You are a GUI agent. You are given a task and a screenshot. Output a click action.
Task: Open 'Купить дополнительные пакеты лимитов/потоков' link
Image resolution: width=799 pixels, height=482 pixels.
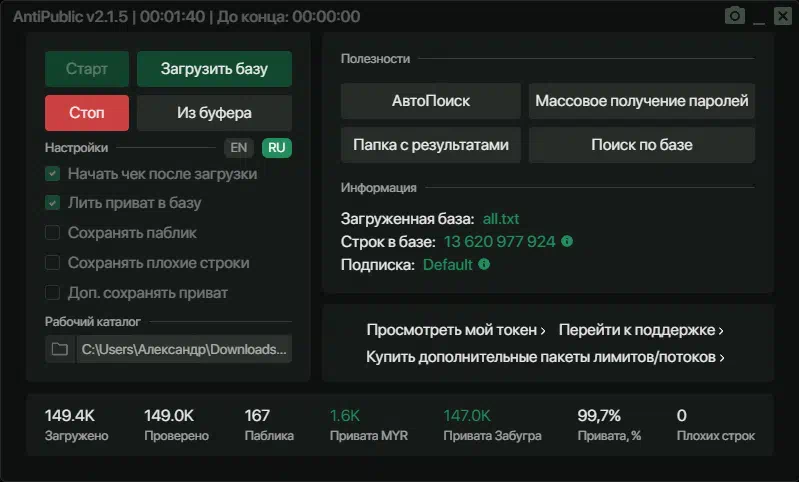tap(545, 357)
